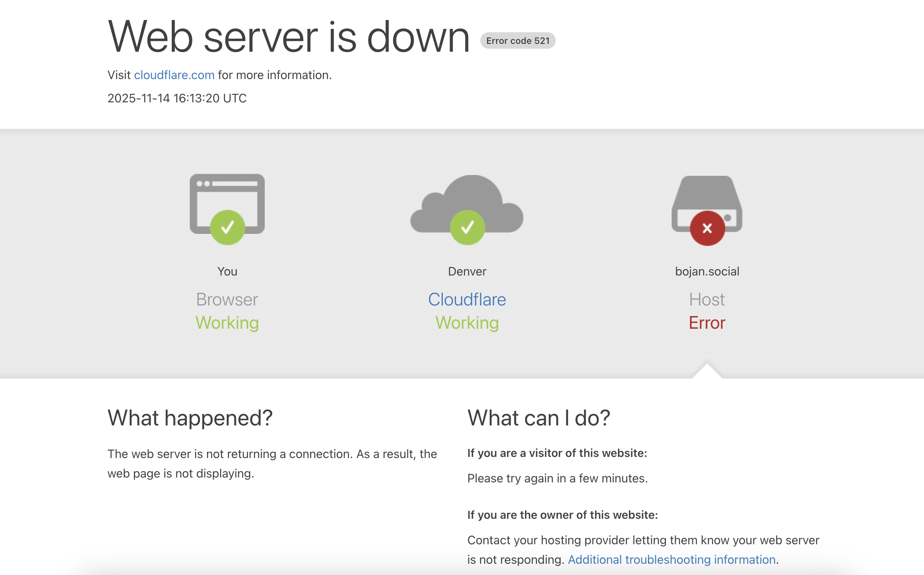924x575 pixels.
Task: Click the Error code 521 badge
Action: 517,41
